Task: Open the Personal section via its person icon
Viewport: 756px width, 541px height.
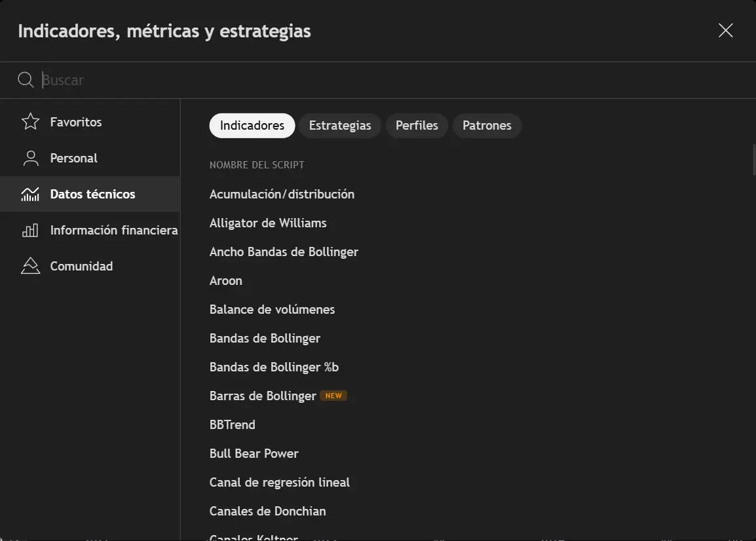Action: pos(30,157)
